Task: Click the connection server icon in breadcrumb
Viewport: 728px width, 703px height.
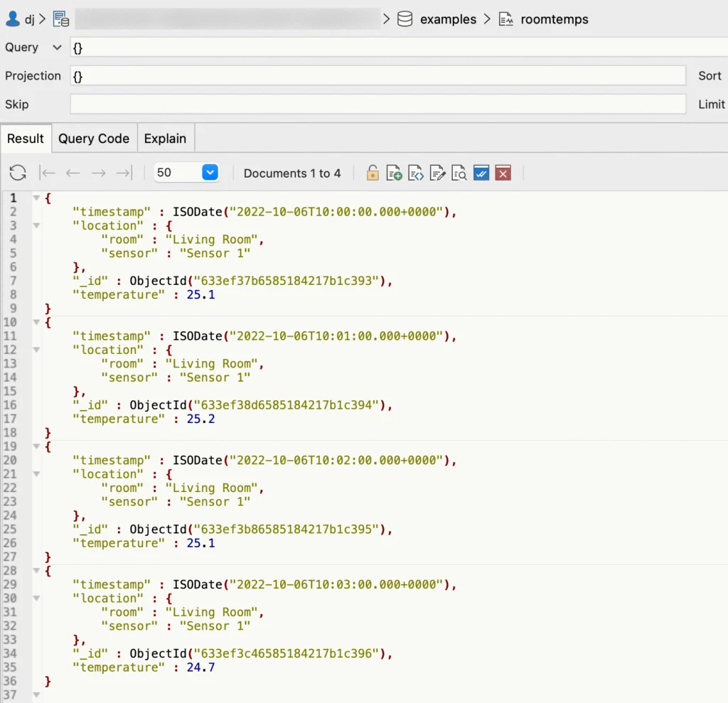Action: click(x=61, y=19)
